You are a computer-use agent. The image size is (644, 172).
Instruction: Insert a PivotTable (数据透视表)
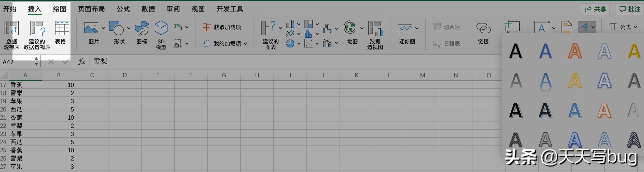11,35
